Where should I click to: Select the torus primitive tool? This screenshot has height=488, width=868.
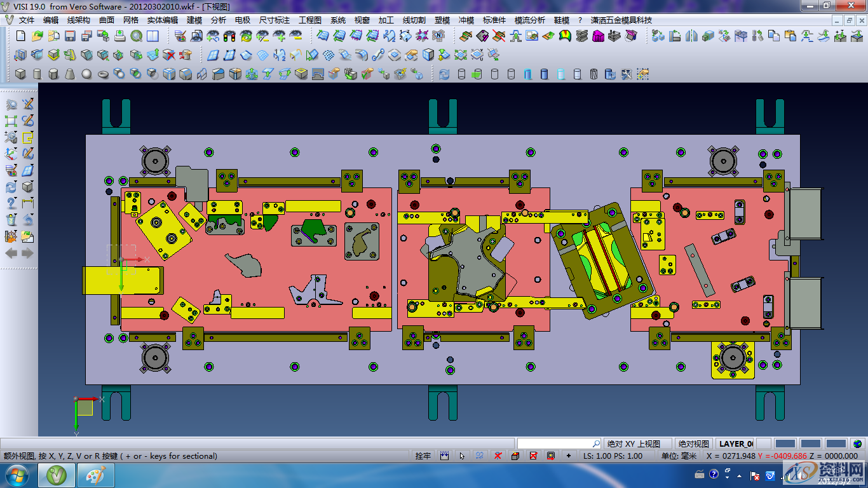(103, 74)
